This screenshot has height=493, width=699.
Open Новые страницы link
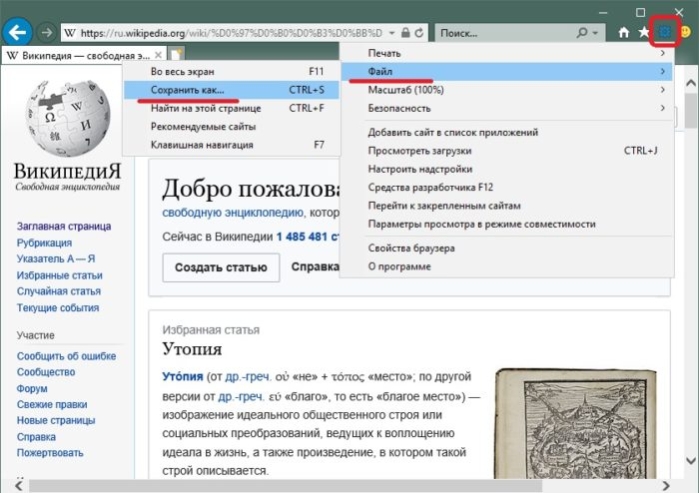point(56,421)
